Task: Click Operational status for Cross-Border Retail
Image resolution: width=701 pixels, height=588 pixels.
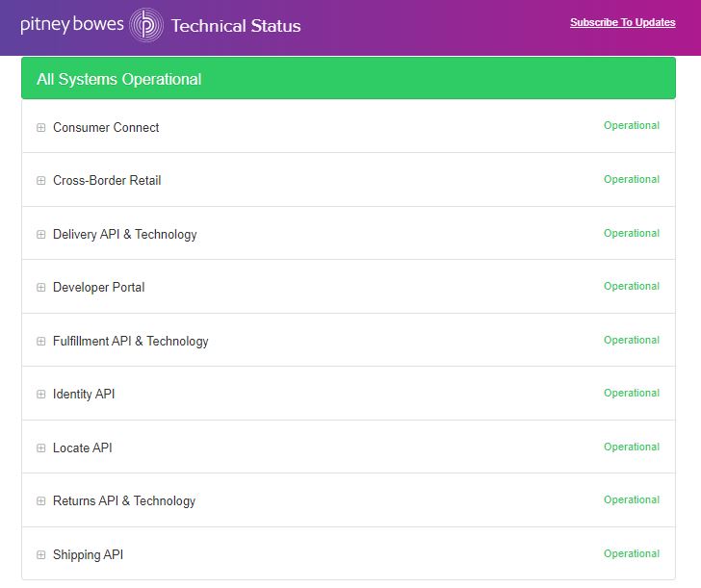Action: (632, 179)
